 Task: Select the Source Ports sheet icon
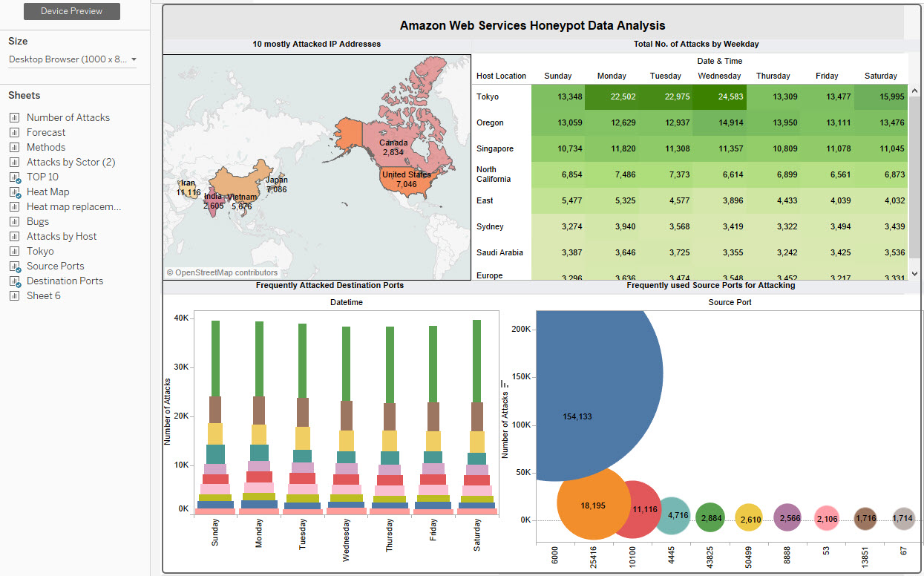[14, 266]
